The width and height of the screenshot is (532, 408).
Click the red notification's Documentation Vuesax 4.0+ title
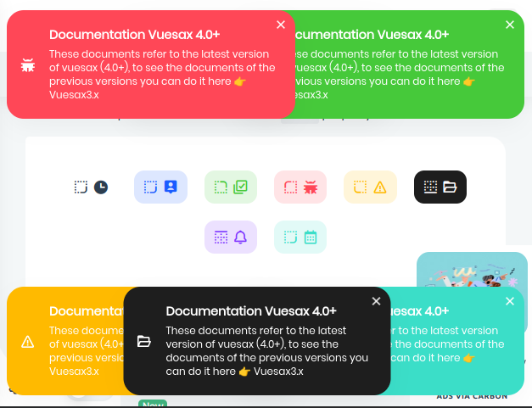click(134, 35)
